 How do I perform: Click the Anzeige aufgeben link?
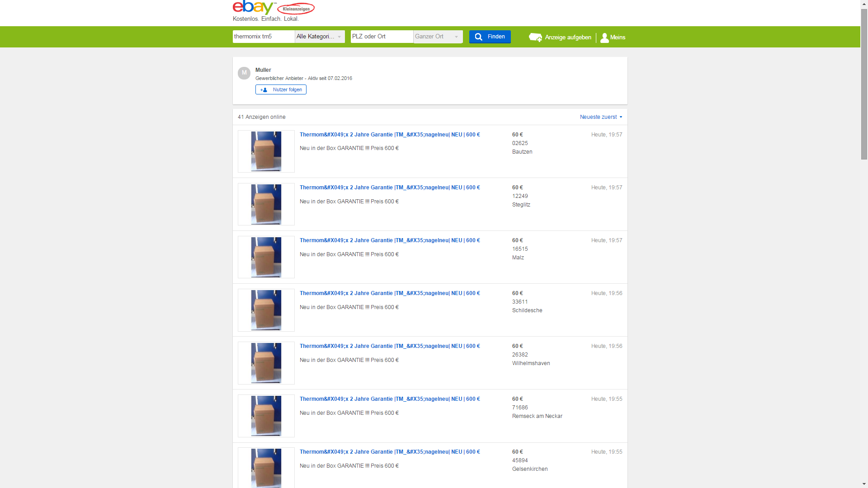click(x=560, y=38)
